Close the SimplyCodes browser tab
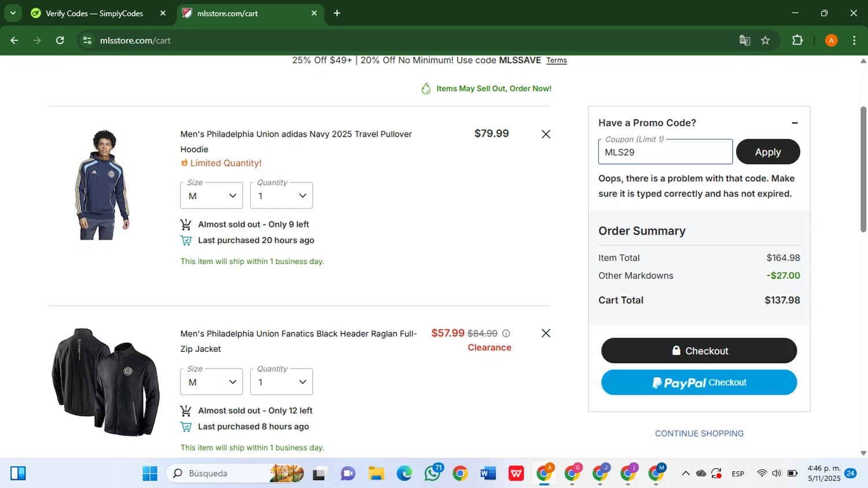The width and height of the screenshot is (868, 488). [163, 13]
